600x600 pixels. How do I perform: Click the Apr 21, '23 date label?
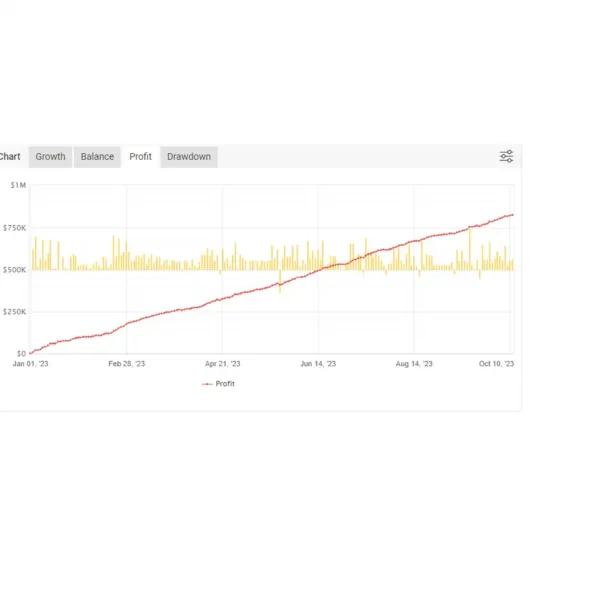tap(222, 365)
